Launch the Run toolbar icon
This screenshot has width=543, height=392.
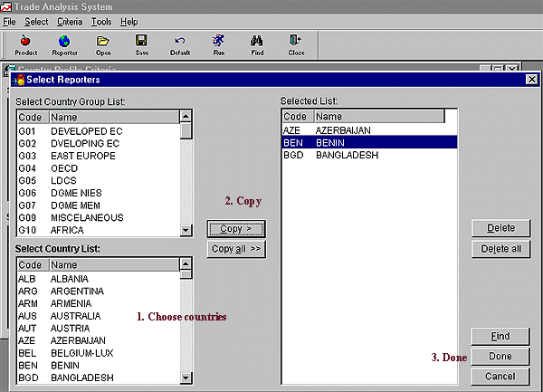pos(218,42)
